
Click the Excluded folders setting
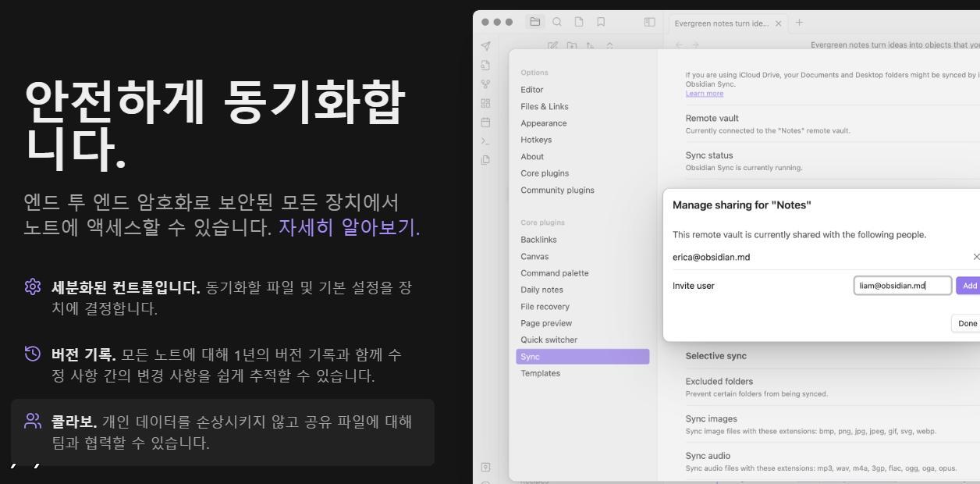833,386
